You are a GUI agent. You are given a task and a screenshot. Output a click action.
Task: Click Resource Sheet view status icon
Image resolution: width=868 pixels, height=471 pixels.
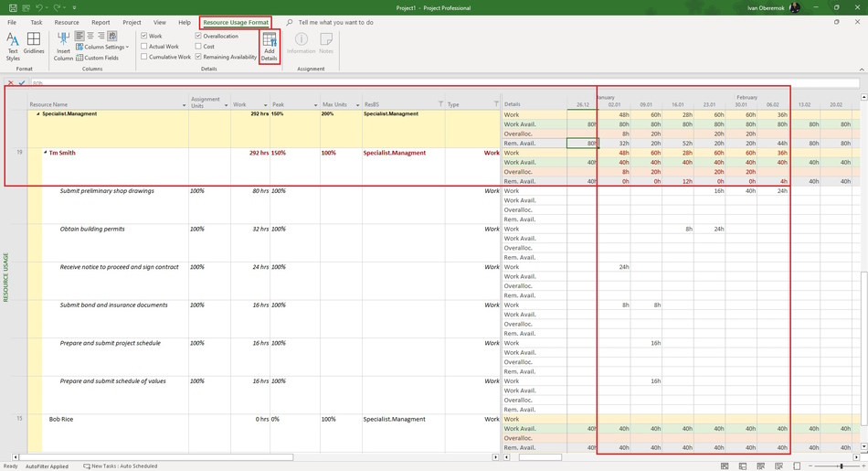click(x=778, y=466)
